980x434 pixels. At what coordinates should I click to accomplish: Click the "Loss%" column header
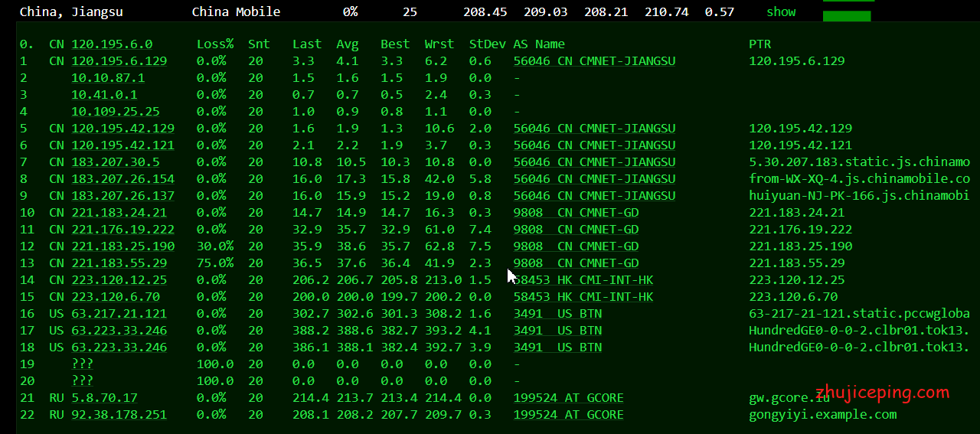(x=215, y=44)
